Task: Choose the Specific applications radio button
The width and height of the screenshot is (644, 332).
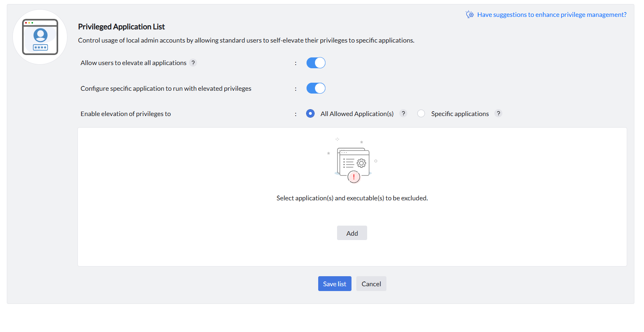Action: [x=421, y=114]
